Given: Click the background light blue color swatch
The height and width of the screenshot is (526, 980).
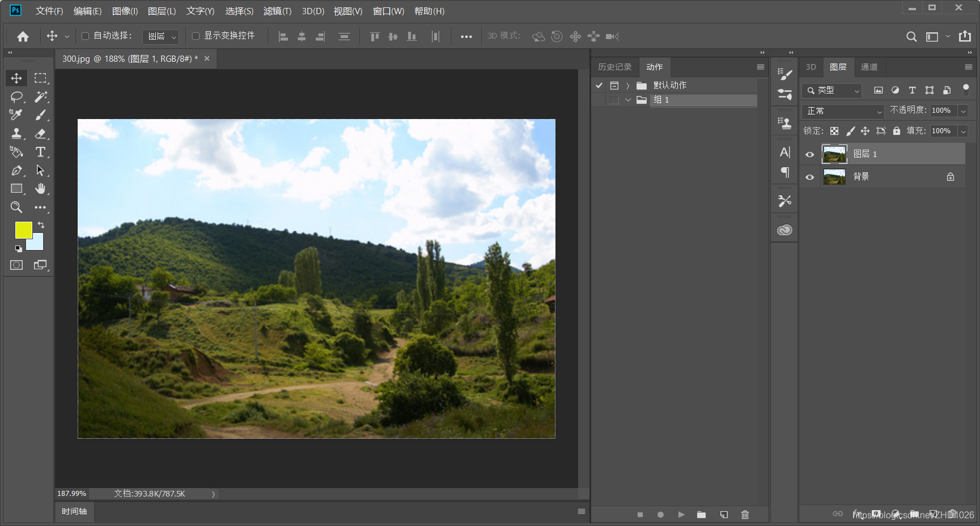Looking at the screenshot, I should point(37,244).
